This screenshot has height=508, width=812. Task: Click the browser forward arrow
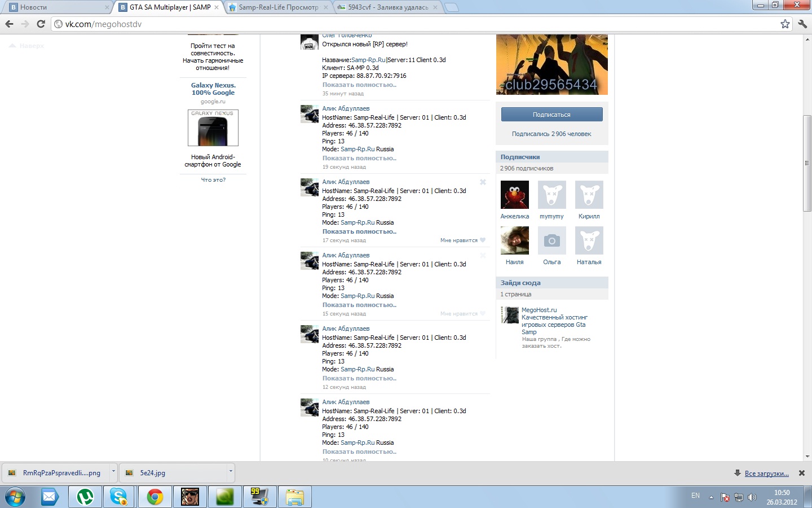coord(25,24)
